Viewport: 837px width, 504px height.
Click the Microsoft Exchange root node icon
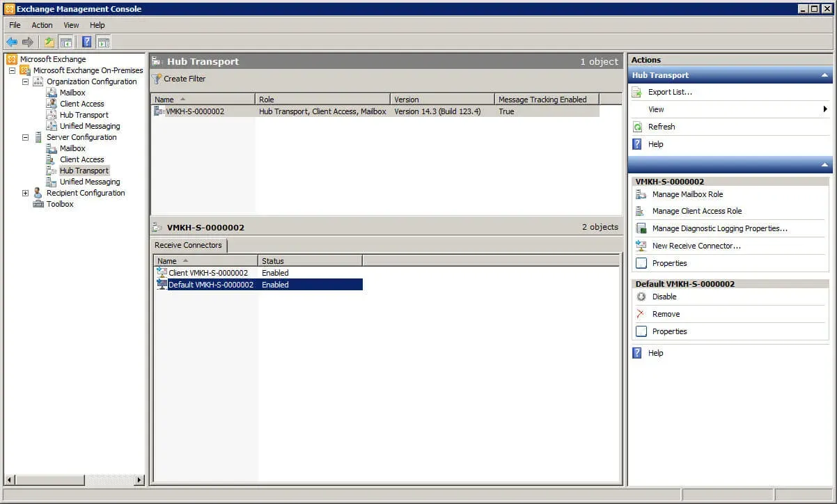[12, 59]
